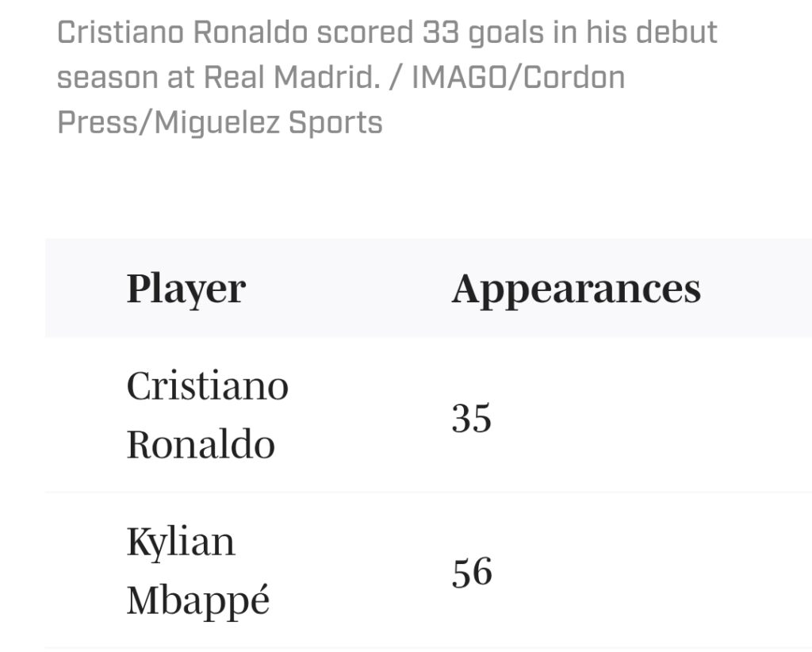Click the "Cordon" credit text
812x652 pixels.
click(x=575, y=78)
